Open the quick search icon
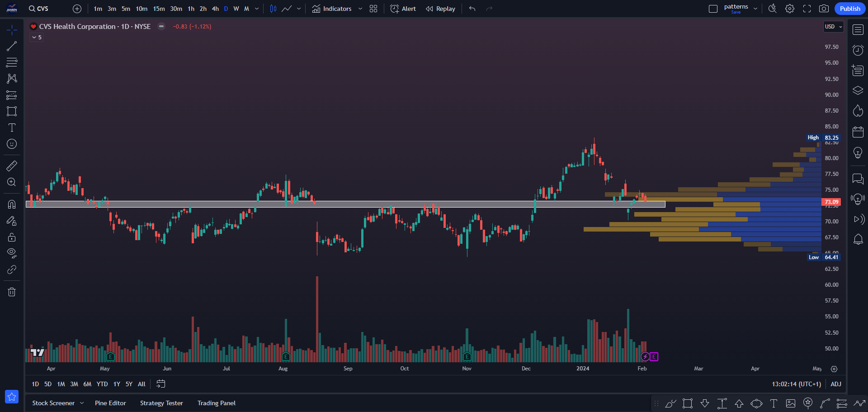The height and width of the screenshot is (412, 868). (x=773, y=9)
